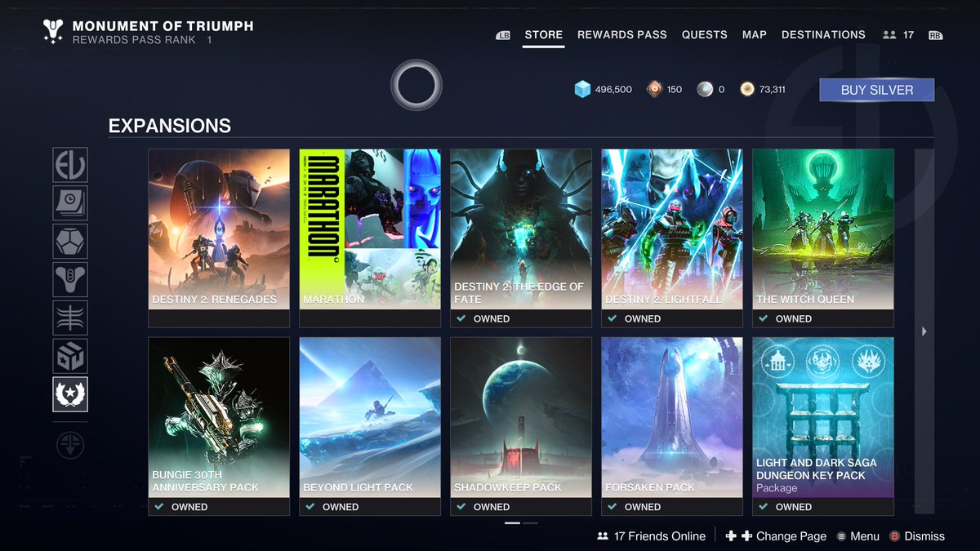Click the Menu button glyph icon
This screenshot has width=980, height=551.
point(840,536)
